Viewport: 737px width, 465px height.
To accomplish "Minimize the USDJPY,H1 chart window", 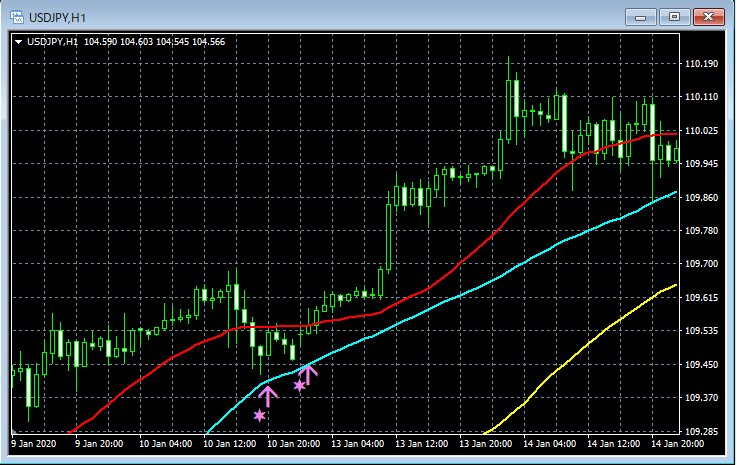I will pos(640,17).
